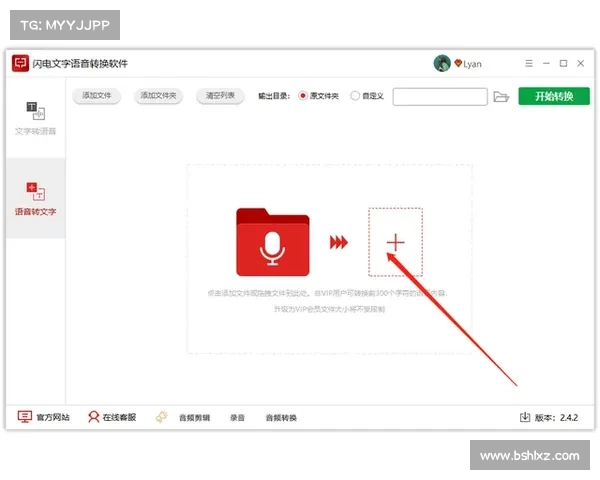600x480 pixels.
Task: Click the VIP diamond badge icon
Action: point(458,63)
